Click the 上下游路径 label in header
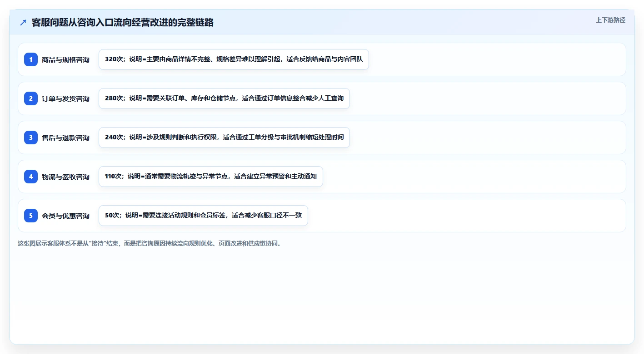This screenshot has width=644, height=354. click(x=610, y=20)
